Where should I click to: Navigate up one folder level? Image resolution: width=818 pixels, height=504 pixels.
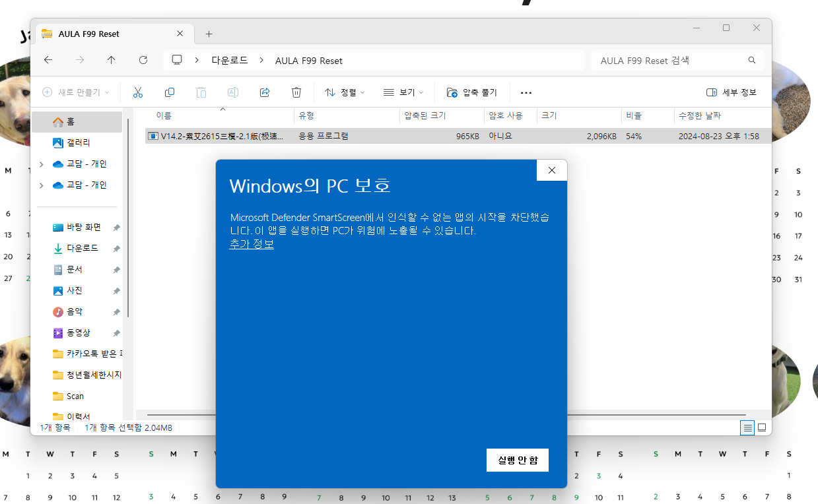(112, 60)
